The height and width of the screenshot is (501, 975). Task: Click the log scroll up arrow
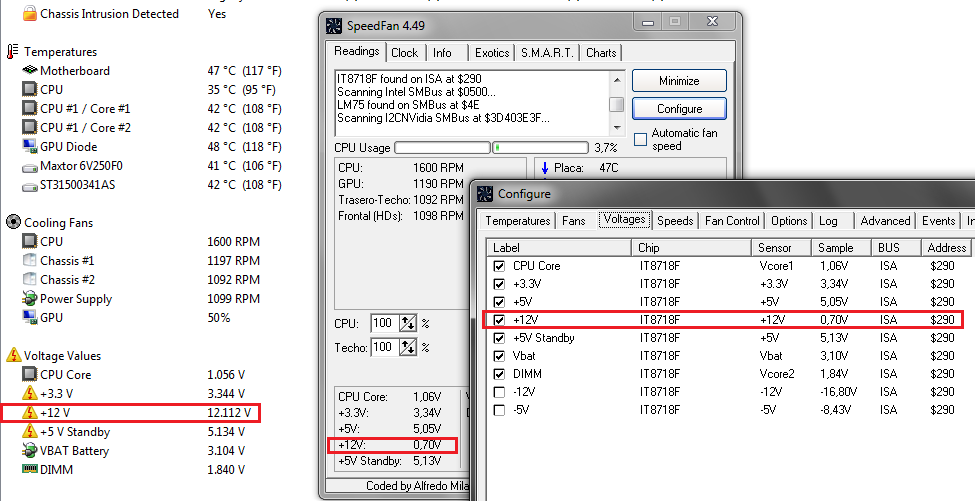click(617, 80)
